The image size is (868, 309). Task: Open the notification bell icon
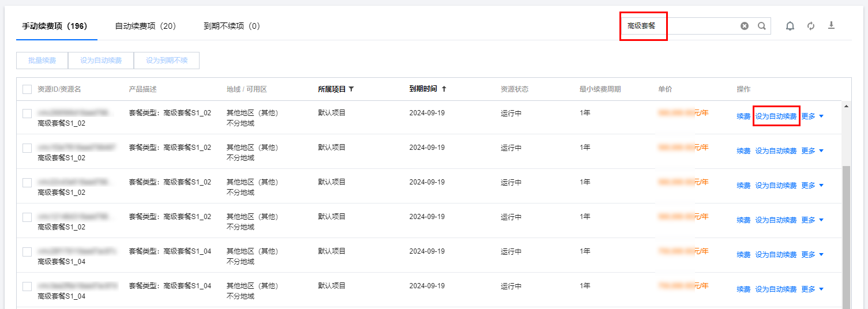(790, 26)
